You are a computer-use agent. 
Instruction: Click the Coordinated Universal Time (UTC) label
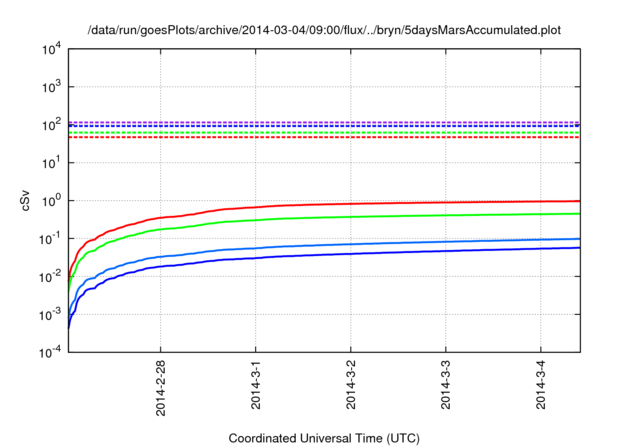tap(324, 438)
